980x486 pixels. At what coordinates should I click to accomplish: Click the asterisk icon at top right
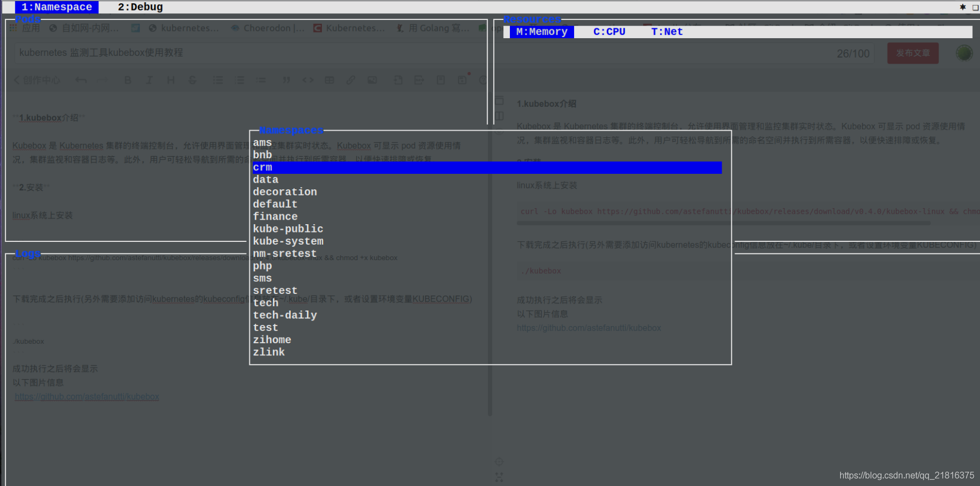963,7
